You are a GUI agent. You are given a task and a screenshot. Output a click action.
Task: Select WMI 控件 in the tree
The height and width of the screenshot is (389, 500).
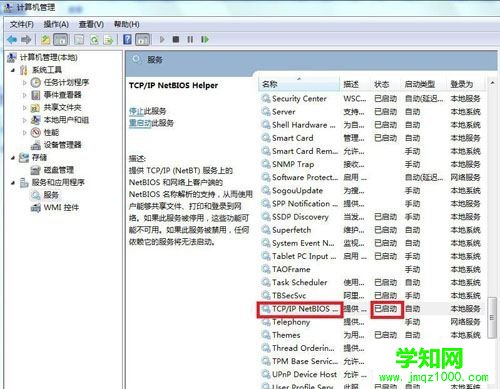(x=61, y=208)
